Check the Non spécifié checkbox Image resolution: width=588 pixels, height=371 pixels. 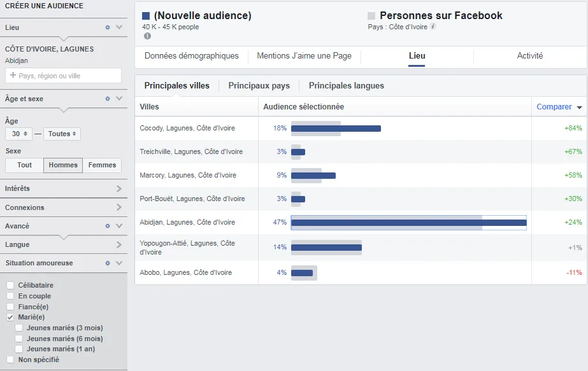(x=10, y=360)
